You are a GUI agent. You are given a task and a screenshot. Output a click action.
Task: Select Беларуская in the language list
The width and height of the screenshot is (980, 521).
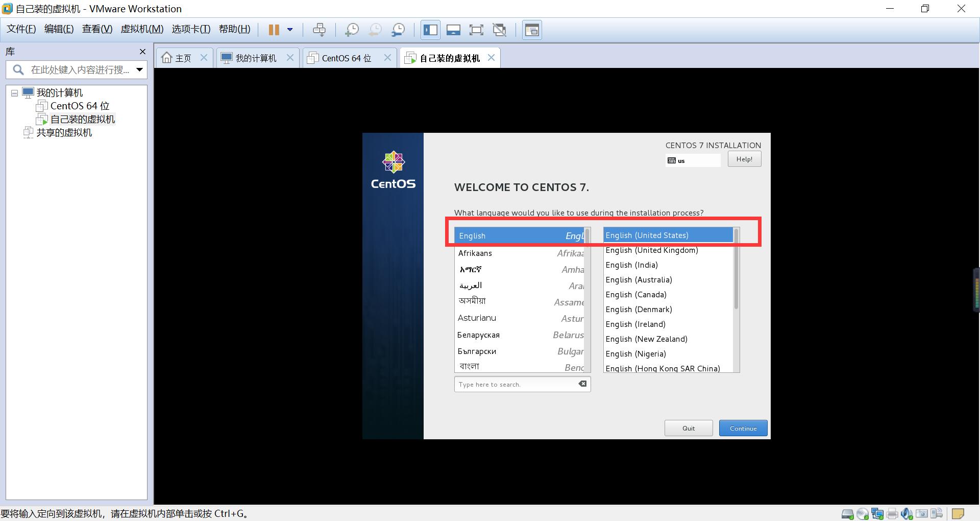point(520,335)
